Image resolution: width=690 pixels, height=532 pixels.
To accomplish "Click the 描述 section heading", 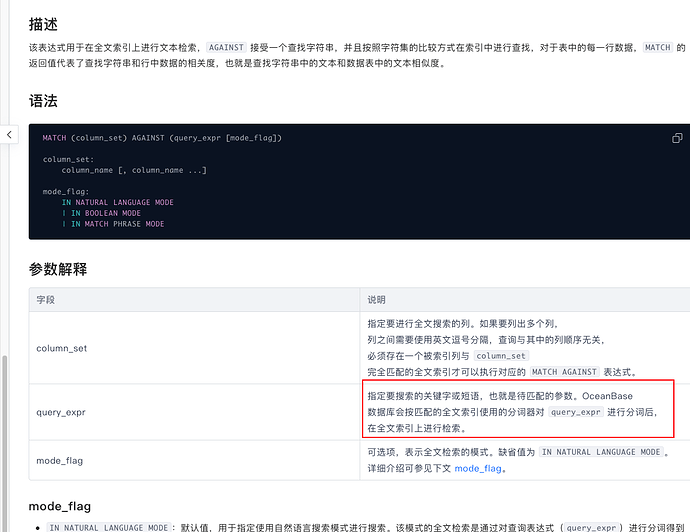I will 42,20.
